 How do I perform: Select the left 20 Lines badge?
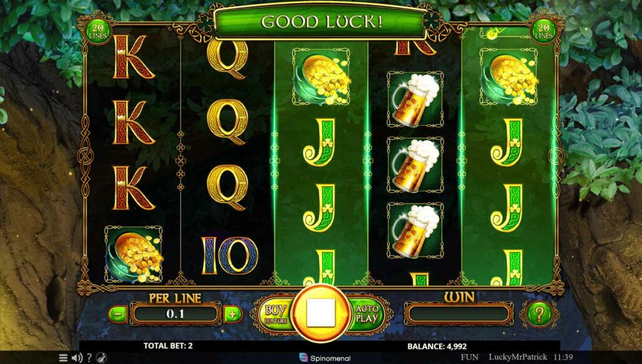pos(97,31)
